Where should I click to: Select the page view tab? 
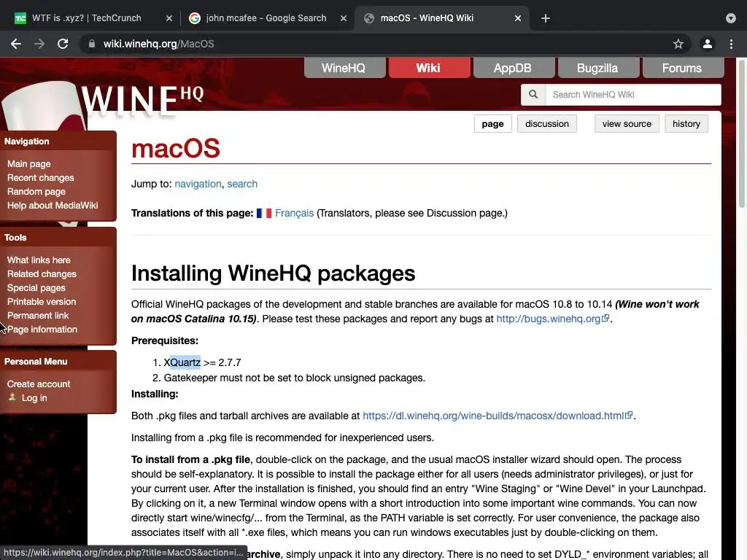pos(492,124)
